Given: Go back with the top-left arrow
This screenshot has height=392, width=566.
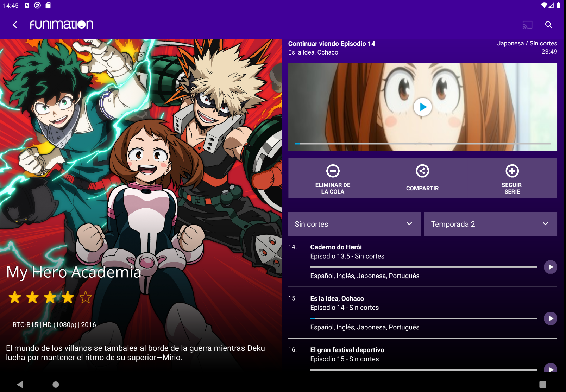Looking at the screenshot, I should (15, 25).
